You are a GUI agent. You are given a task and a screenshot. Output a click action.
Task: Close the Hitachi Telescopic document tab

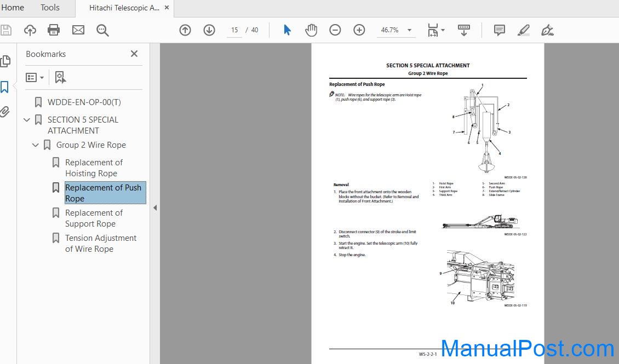tap(167, 8)
